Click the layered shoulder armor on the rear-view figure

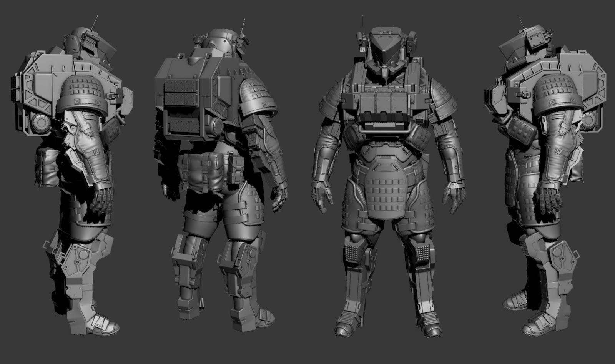[x=261, y=96]
